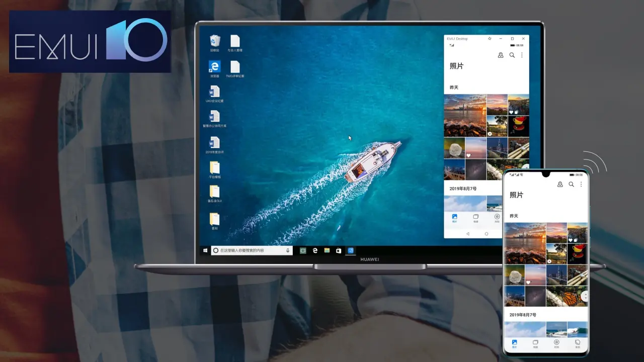Open the three-dot overflow menu on the phone
Image resolution: width=644 pixels, height=362 pixels.
click(x=581, y=185)
